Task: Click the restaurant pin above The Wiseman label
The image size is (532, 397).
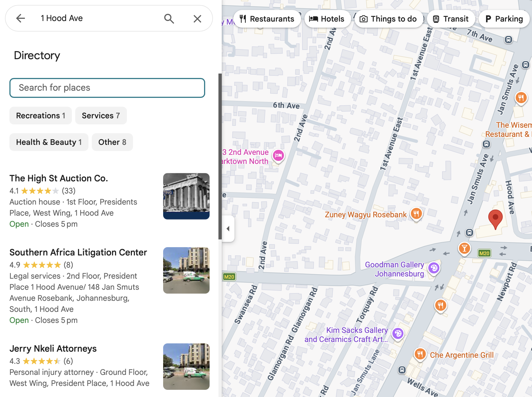Action: (521, 98)
